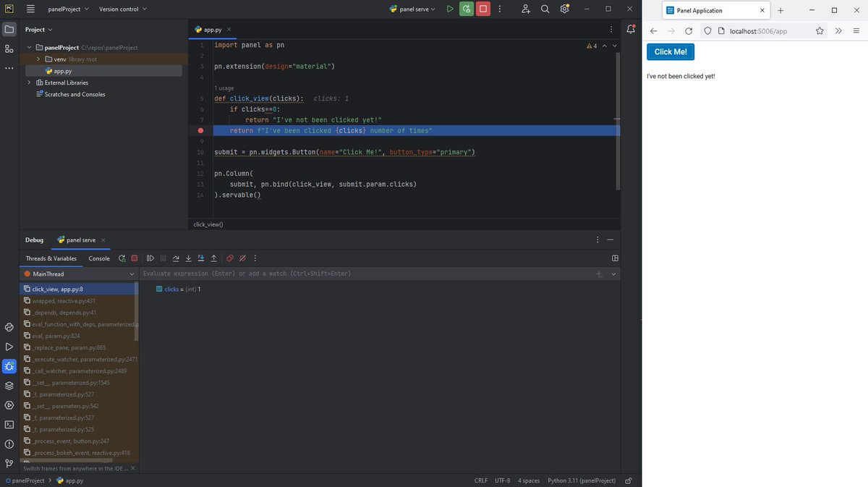The image size is (868, 487).
Task: Click the Evaluate expression input field
Action: [365, 274]
